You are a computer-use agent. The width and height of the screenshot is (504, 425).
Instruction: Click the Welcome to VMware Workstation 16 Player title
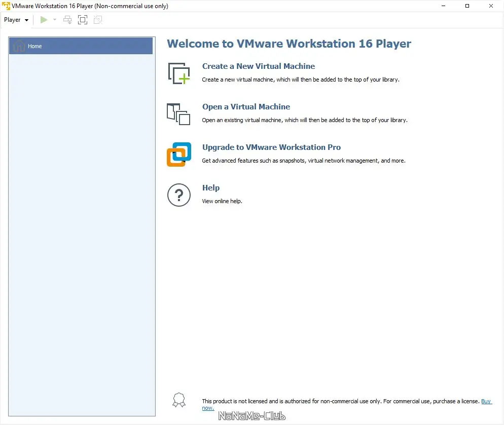(x=289, y=44)
